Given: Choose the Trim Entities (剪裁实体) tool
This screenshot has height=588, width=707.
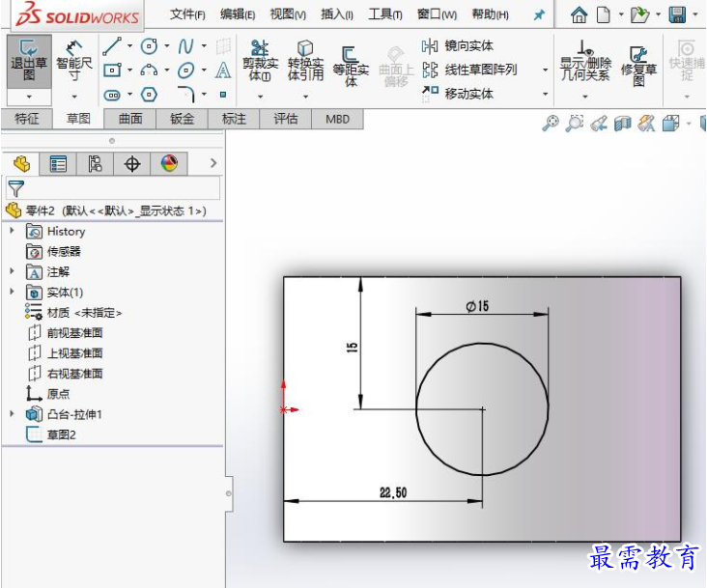Looking at the screenshot, I should [260, 61].
